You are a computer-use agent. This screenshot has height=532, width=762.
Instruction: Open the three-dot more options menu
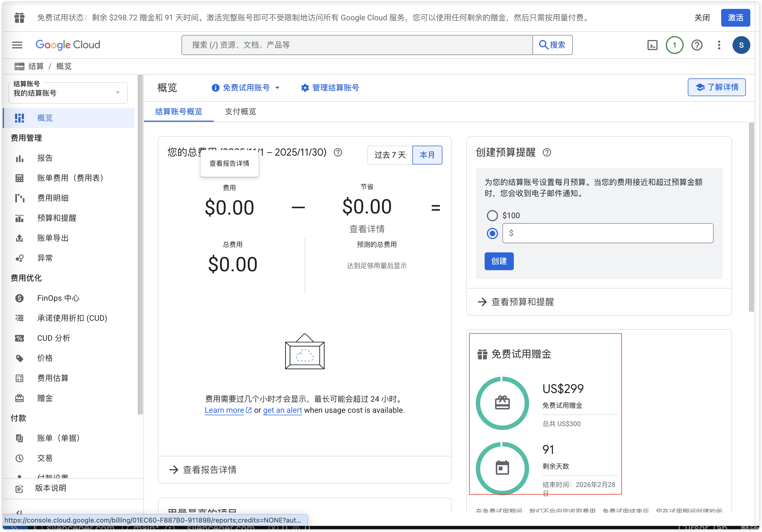click(719, 45)
